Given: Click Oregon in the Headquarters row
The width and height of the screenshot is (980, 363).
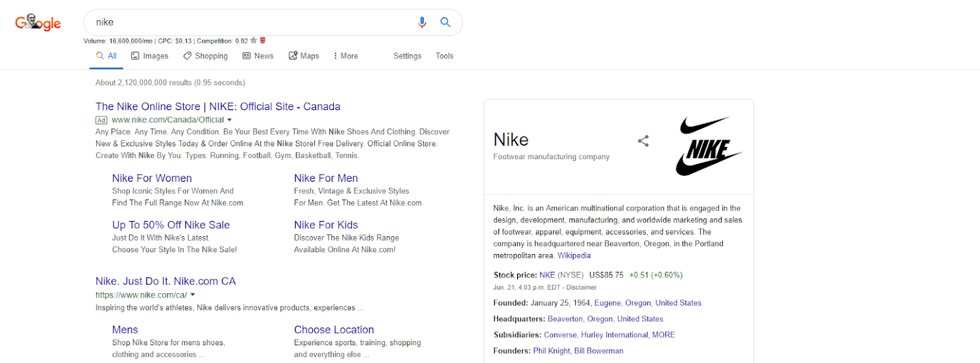Looking at the screenshot, I should point(600,319).
